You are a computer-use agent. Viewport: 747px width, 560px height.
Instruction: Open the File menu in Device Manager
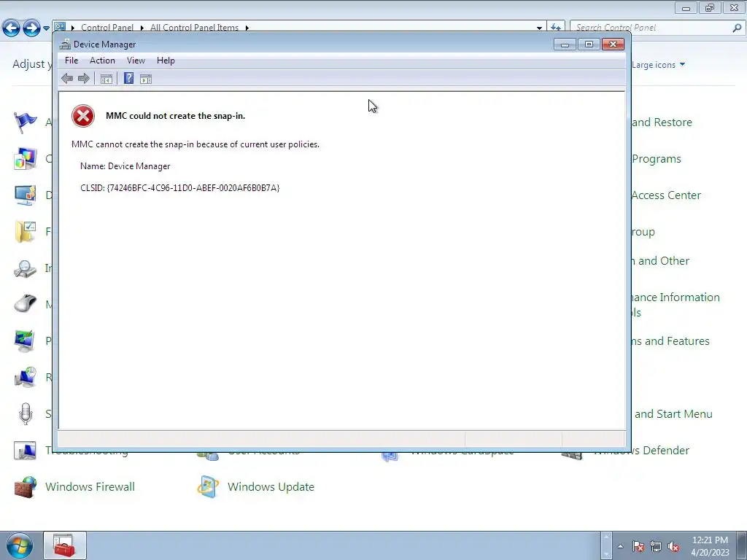click(71, 61)
